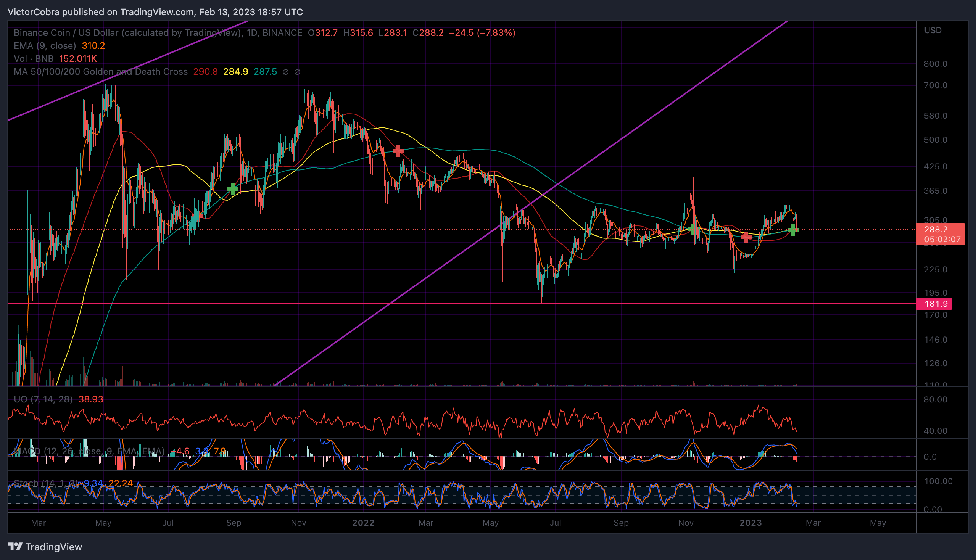Click the UO value 38.93
This screenshot has height=560, width=976.
(91, 399)
